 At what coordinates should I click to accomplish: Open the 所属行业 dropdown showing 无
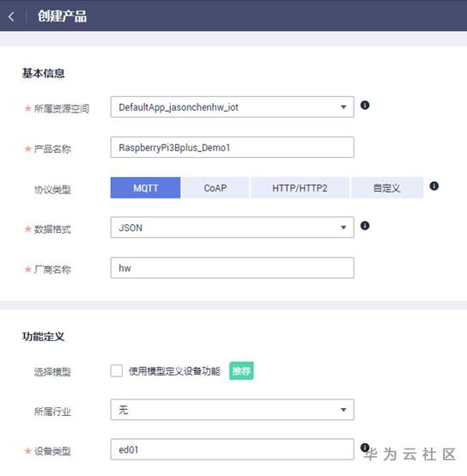[233, 410]
